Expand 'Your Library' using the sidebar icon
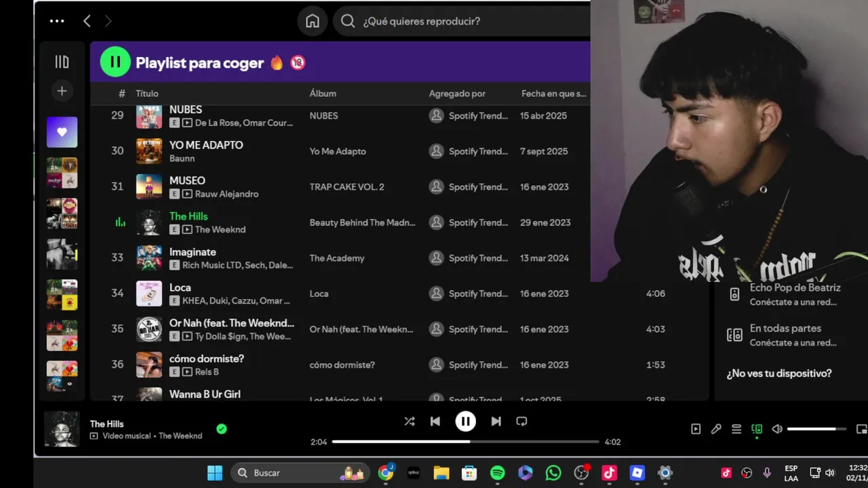Image resolution: width=868 pixels, height=488 pixels. pos(62,62)
